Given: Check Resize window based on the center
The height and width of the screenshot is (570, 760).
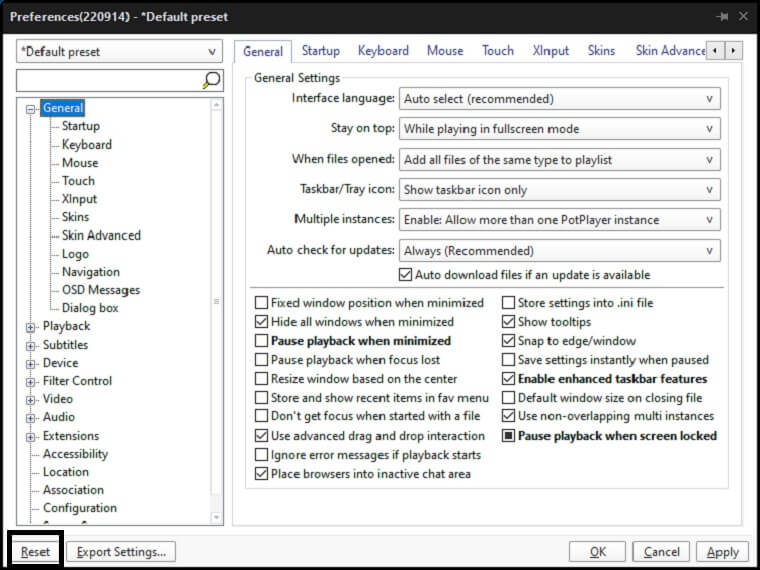Looking at the screenshot, I should (x=261, y=379).
